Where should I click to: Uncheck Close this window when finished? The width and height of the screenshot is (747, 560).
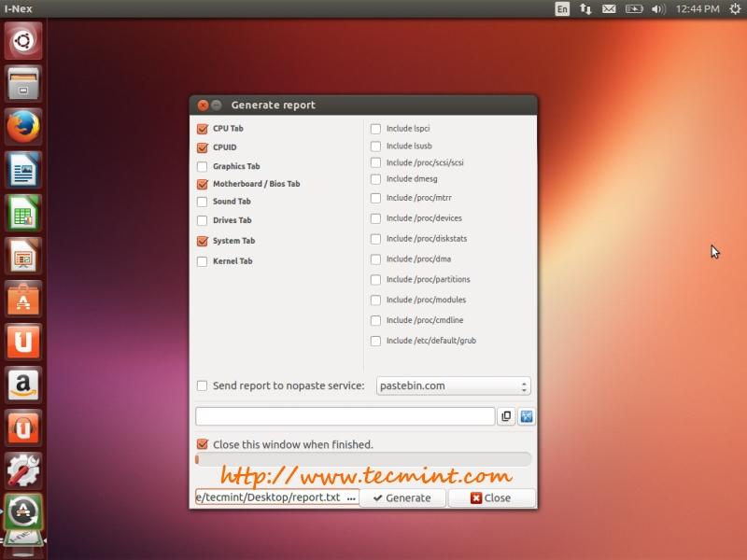click(203, 444)
